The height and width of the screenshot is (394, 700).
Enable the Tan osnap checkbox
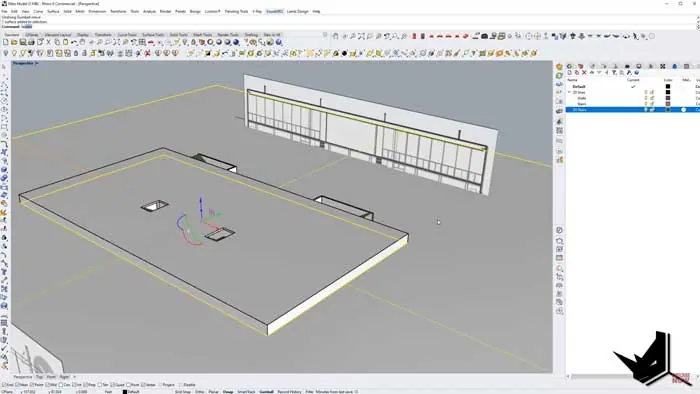point(100,385)
